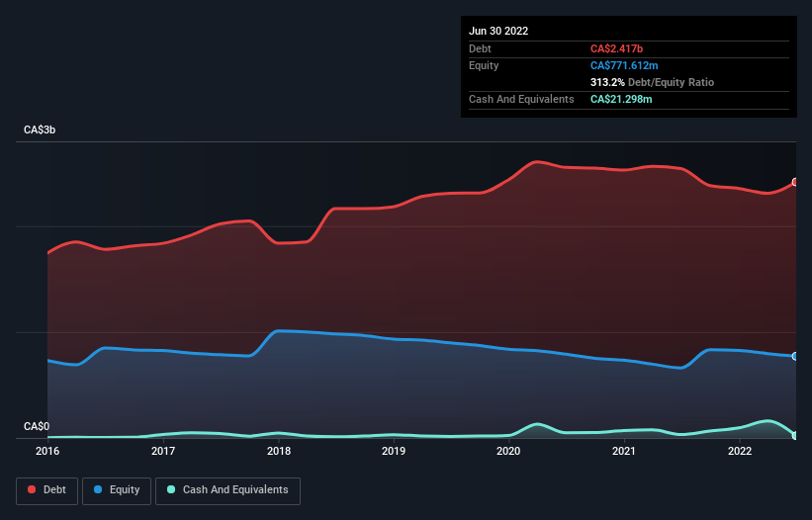
Task: Select the 2018 x-axis label
Action: coord(279,451)
